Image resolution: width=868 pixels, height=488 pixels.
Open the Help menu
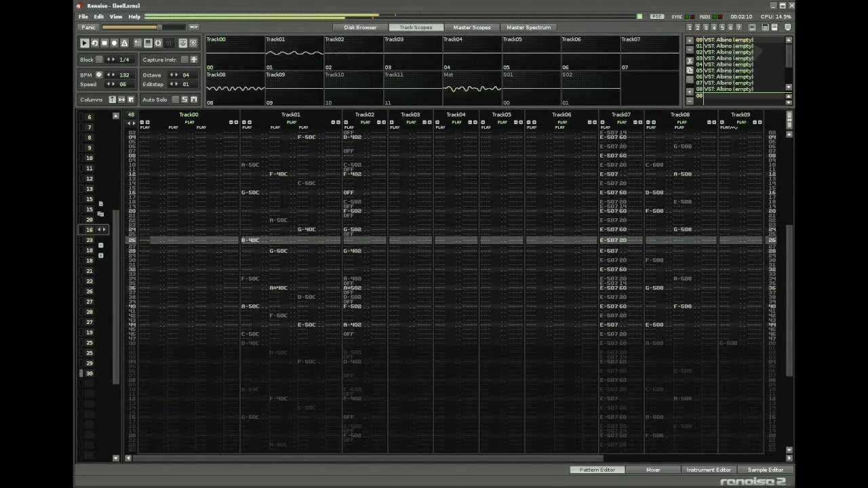pyautogui.click(x=134, y=16)
